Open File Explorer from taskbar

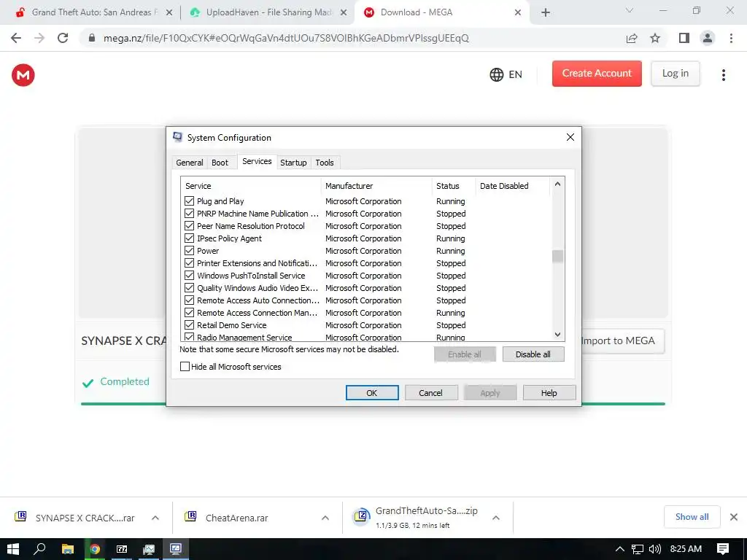coord(68,549)
